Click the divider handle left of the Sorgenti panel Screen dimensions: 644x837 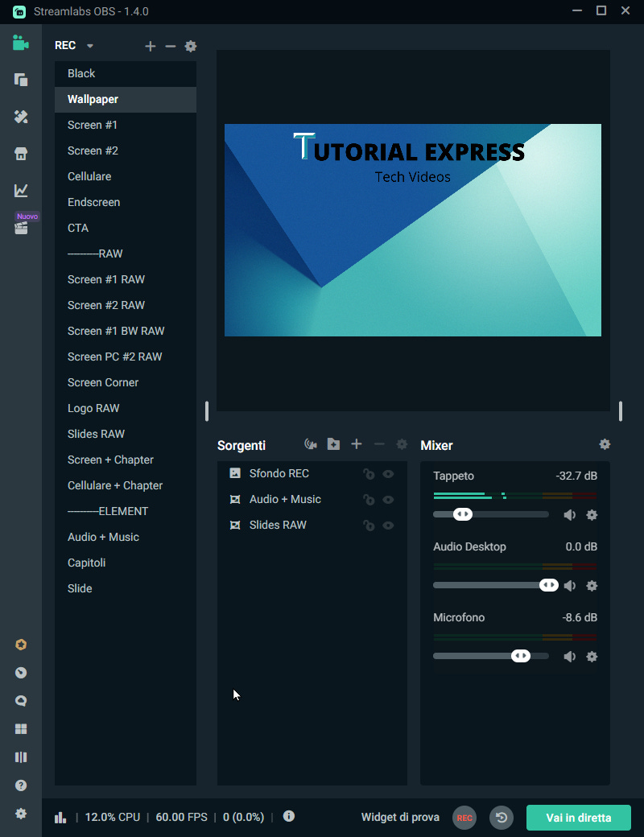[207, 411]
